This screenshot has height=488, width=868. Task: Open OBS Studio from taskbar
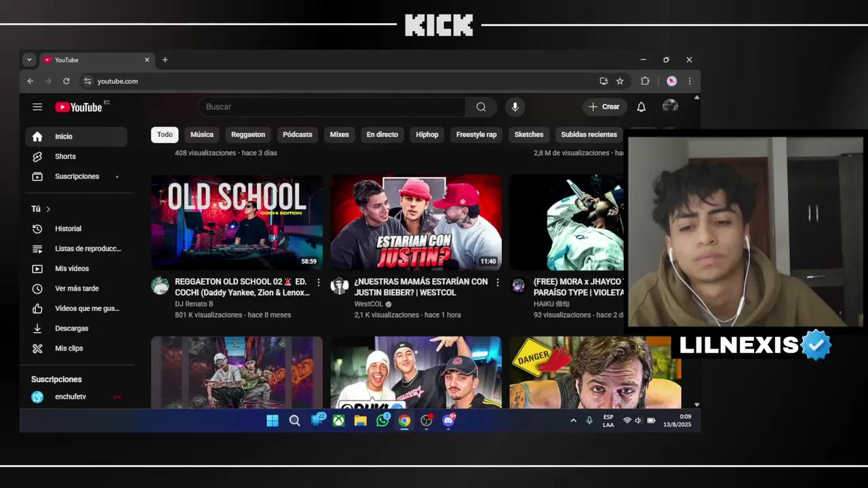click(x=427, y=421)
